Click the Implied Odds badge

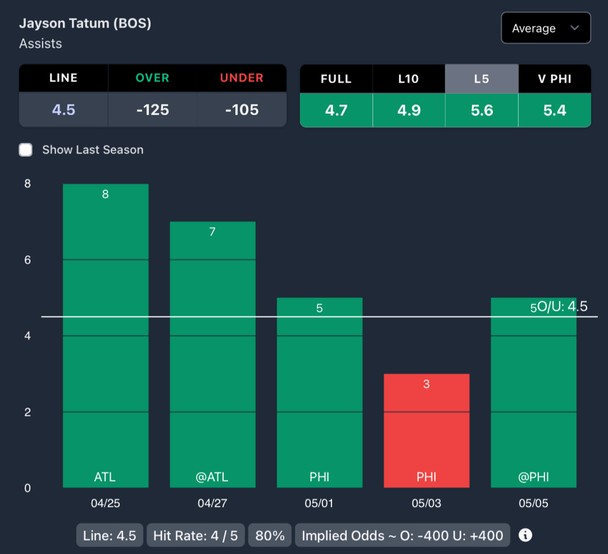[x=402, y=535]
